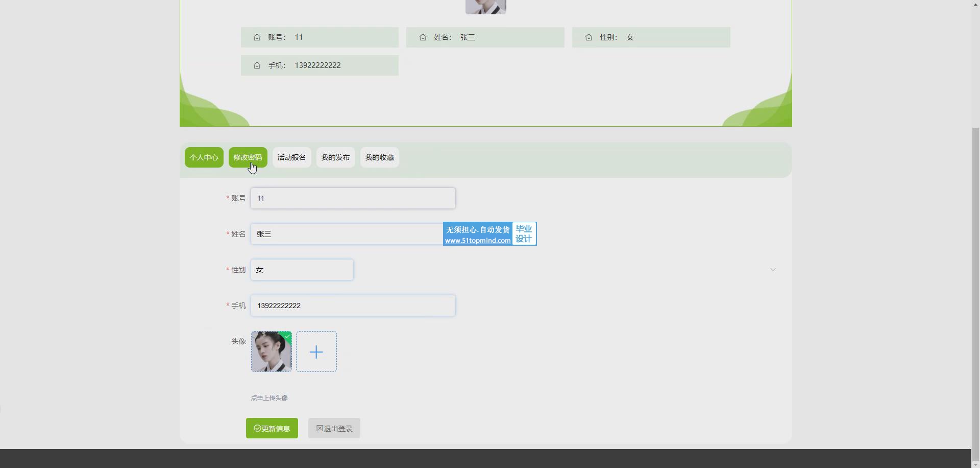Screen dimensions: 980x468
Task: Click into the 手机 number field
Action: coord(353,306)
